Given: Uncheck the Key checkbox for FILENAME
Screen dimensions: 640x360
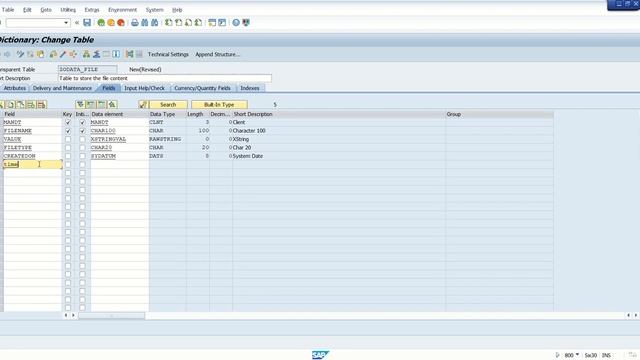Looking at the screenshot, I should (x=68, y=131).
